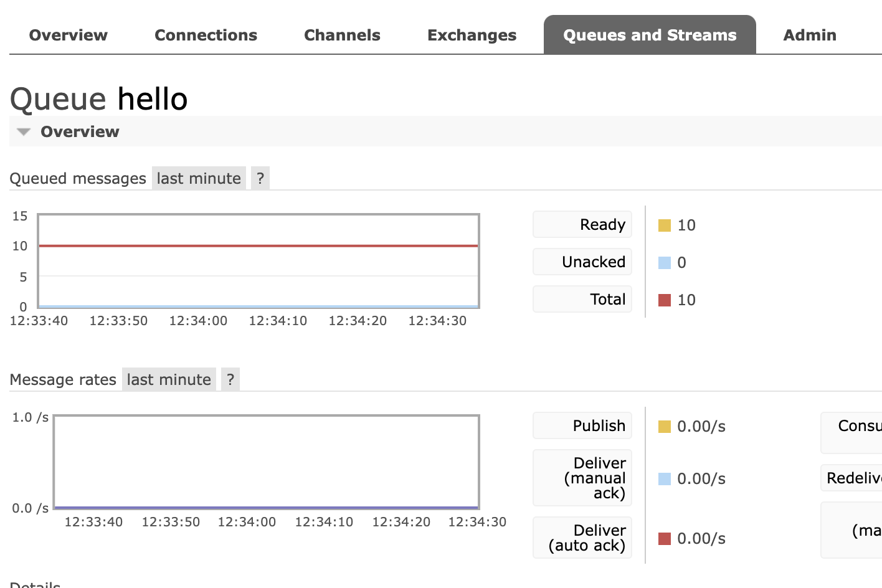Viewport: 882px width, 588px height.
Task: Click the 'Queue hello' page heading
Action: pyautogui.click(x=99, y=98)
